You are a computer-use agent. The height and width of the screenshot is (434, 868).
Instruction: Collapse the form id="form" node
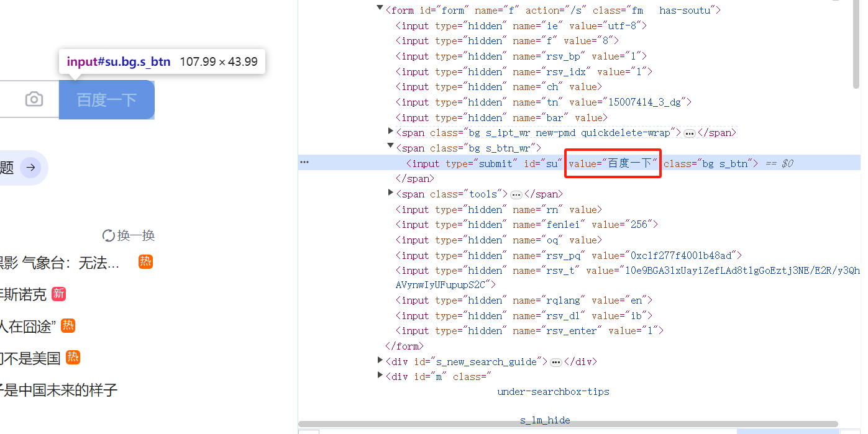pyautogui.click(x=380, y=9)
